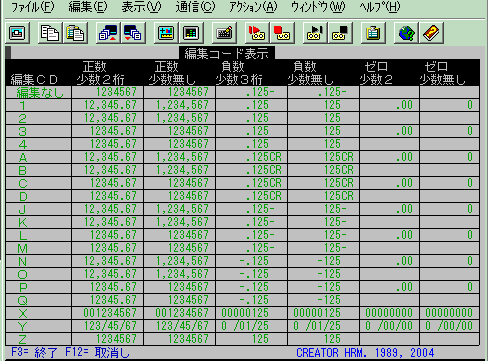Image resolution: width=488 pixels, height=361 pixels.
Task: Click the Print Screen toolbar icon
Action: click(x=17, y=33)
